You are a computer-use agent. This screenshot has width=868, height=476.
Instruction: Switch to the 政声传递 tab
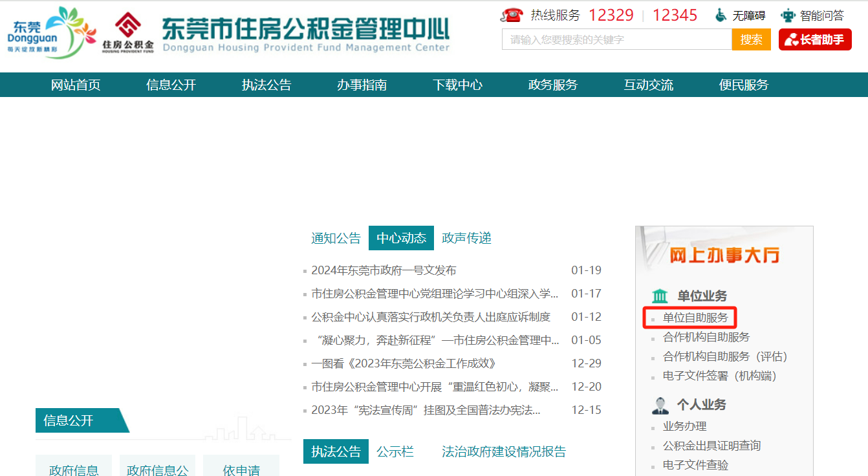click(466, 238)
